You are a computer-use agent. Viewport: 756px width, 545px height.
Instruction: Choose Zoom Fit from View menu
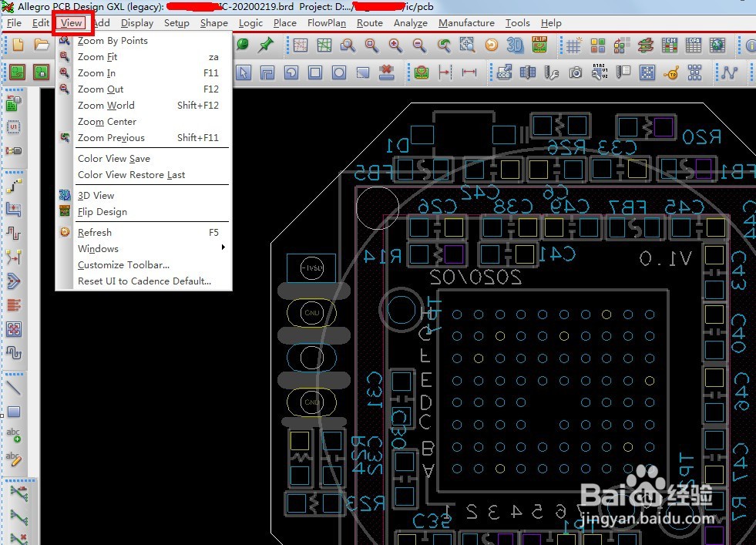[143, 57]
